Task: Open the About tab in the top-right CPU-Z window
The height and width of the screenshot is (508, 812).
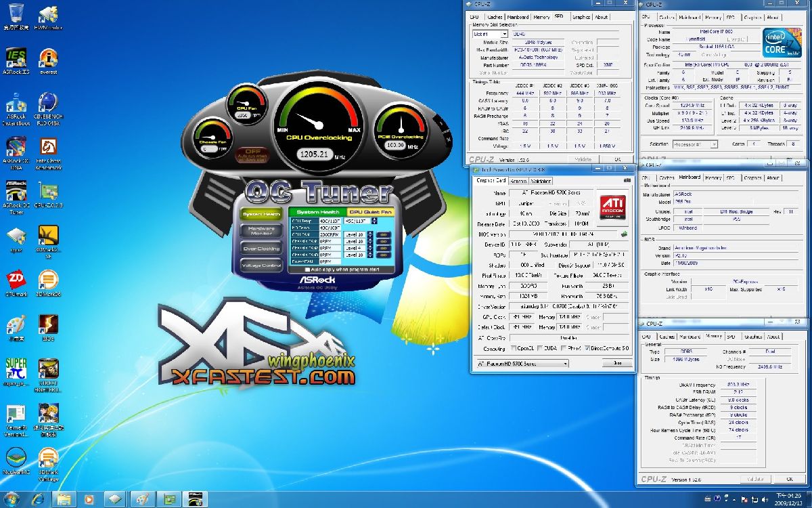Action: (773, 18)
